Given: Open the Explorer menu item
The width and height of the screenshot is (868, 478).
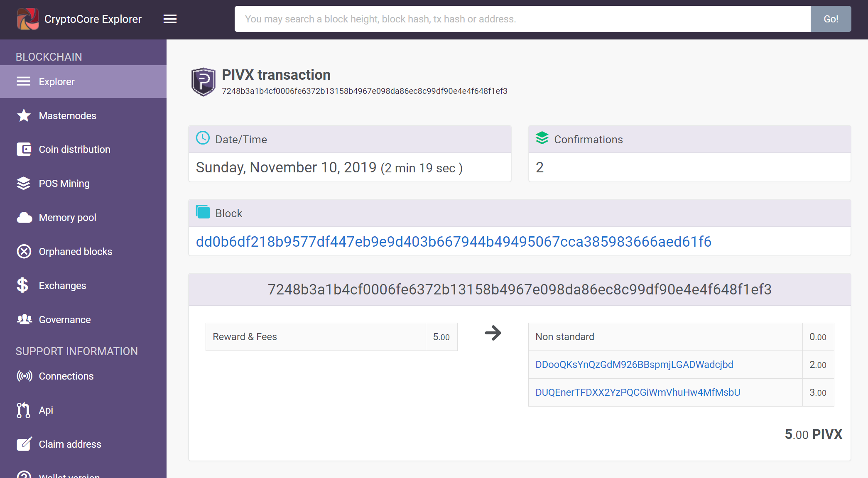Looking at the screenshot, I should click(x=83, y=81).
